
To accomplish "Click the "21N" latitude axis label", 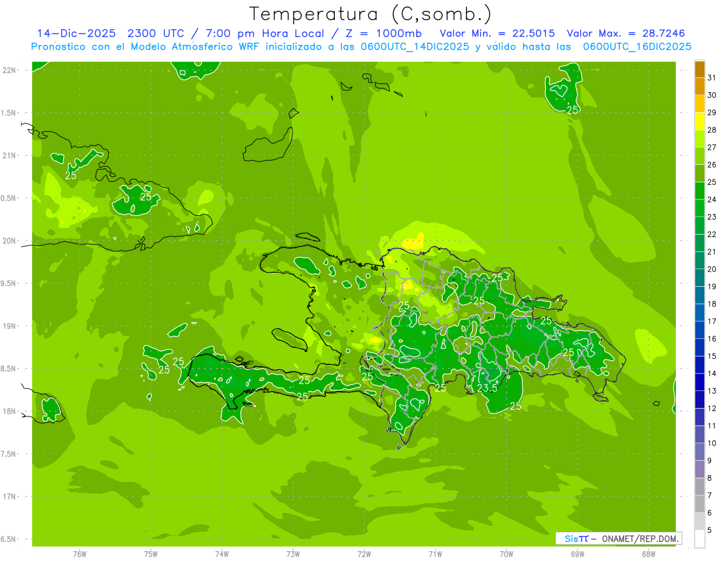I will click(10, 155).
